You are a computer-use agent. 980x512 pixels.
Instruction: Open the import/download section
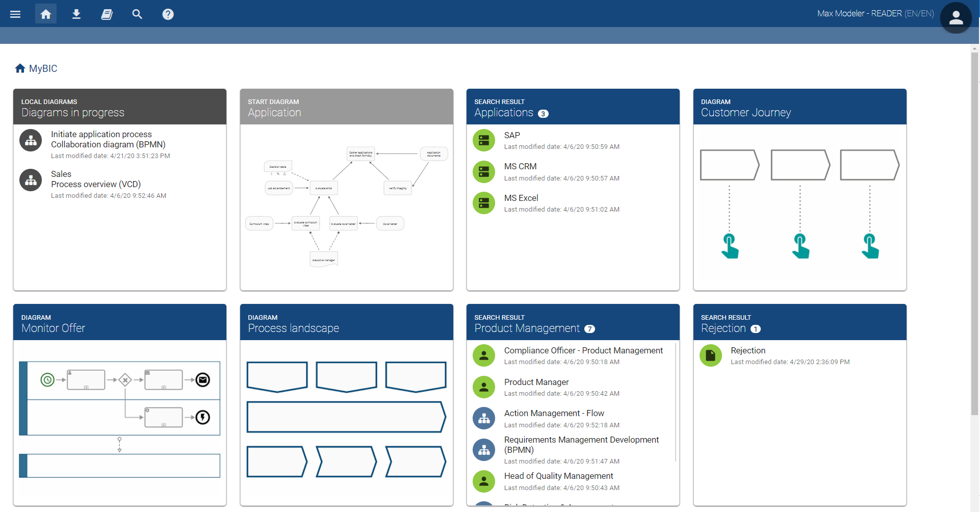tap(76, 14)
